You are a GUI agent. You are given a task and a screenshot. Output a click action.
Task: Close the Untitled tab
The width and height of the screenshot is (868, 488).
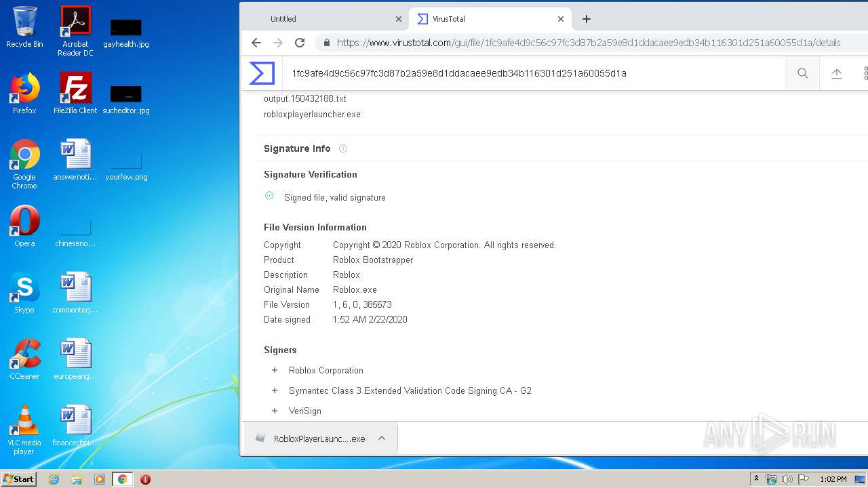(x=399, y=19)
